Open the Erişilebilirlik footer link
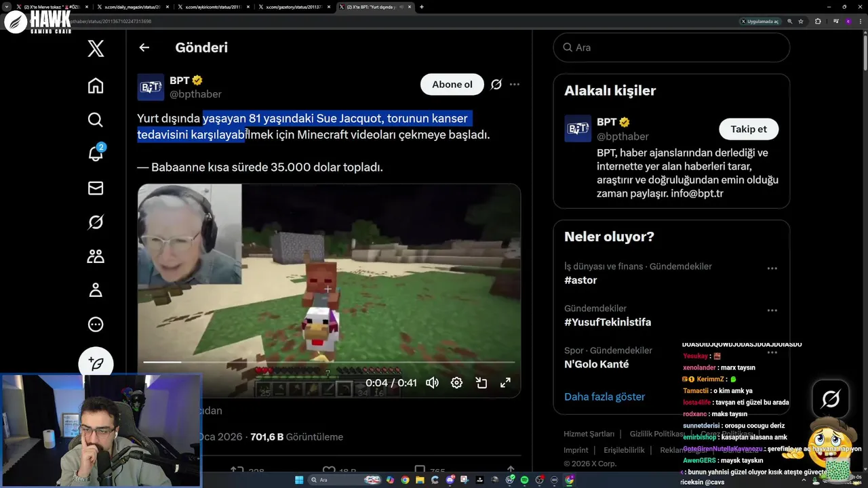The width and height of the screenshot is (868, 488). click(624, 450)
